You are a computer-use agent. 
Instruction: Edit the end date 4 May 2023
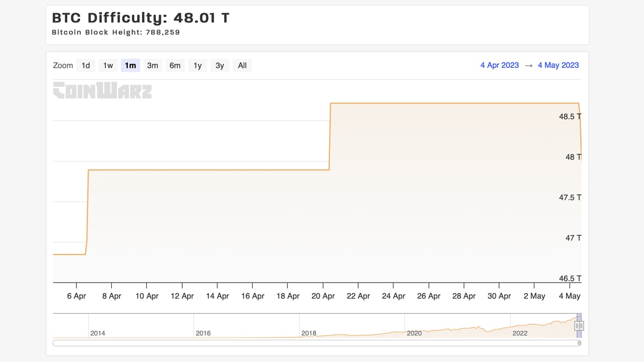click(x=558, y=65)
